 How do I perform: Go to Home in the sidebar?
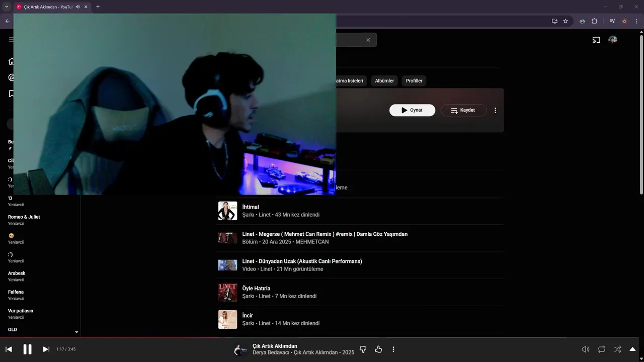click(11, 61)
